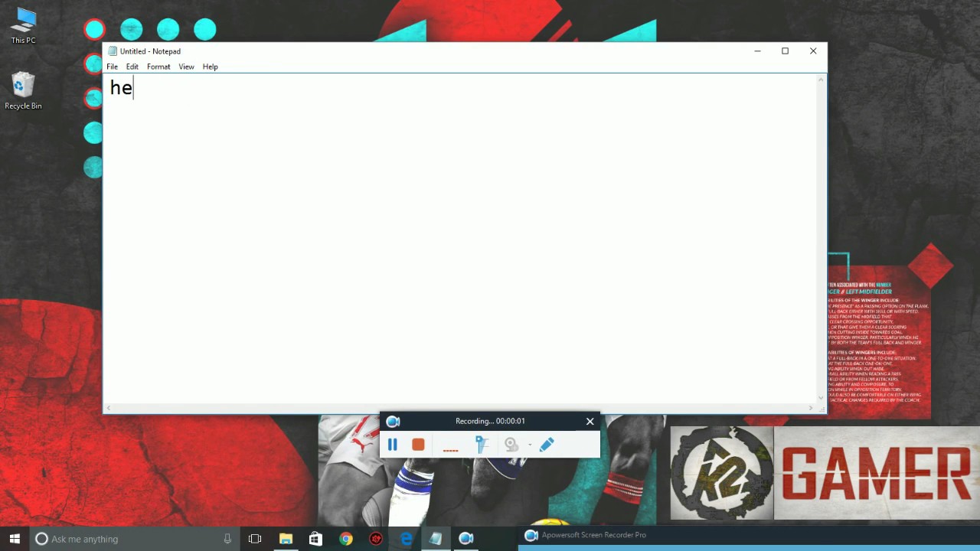The image size is (980, 551).
Task: Expand the webcam dropdown arrow
Action: 529,445
